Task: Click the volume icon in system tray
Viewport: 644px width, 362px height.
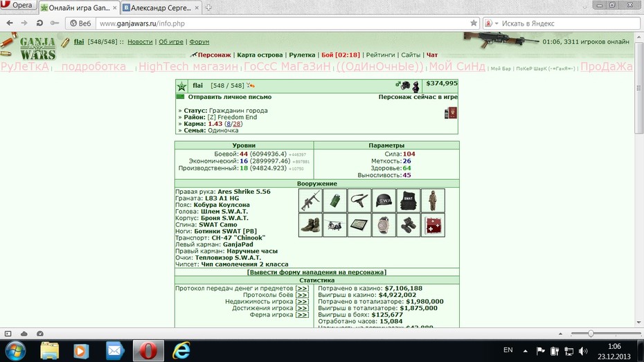Action: pyautogui.click(x=583, y=351)
